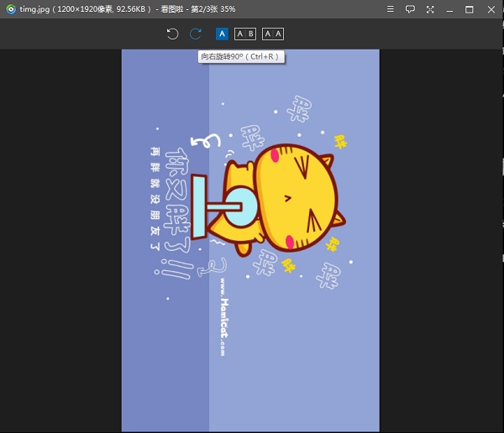
Task: Click the yellow cat's face in image
Action: pyautogui.click(x=296, y=200)
